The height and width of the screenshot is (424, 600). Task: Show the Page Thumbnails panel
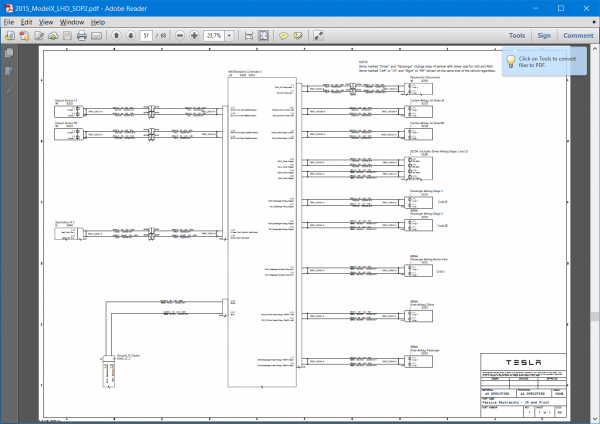coord(9,53)
